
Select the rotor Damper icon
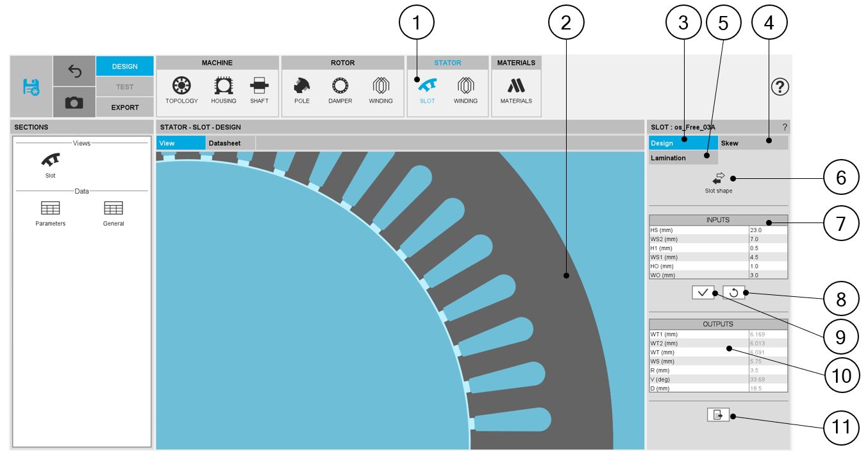coord(340,90)
